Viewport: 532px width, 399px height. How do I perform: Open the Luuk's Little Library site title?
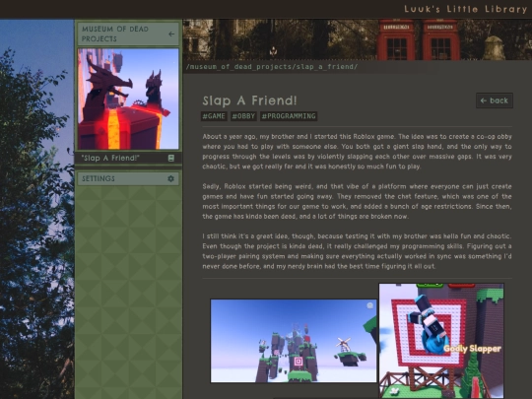pyautogui.click(x=465, y=9)
